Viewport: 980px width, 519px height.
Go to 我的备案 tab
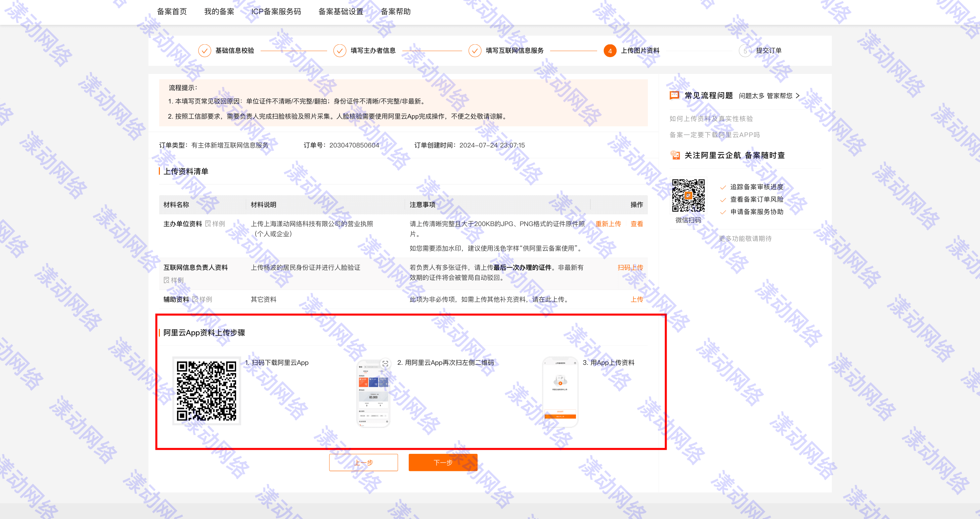[x=219, y=11]
